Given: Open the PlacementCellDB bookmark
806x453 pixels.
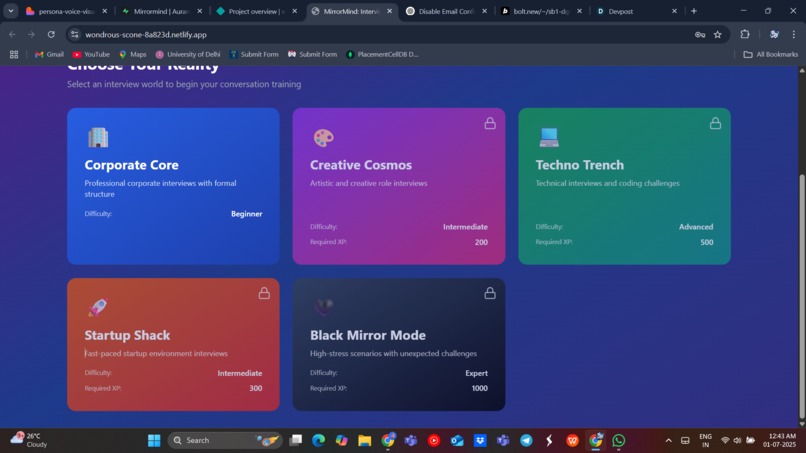Looking at the screenshot, I should pyautogui.click(x=382, y=54).
